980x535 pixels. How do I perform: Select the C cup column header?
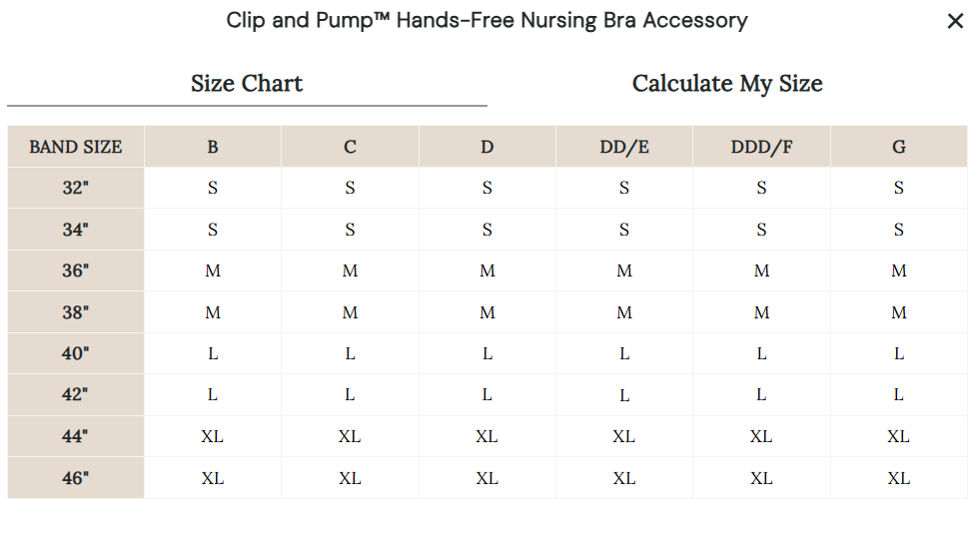point(350,147)
